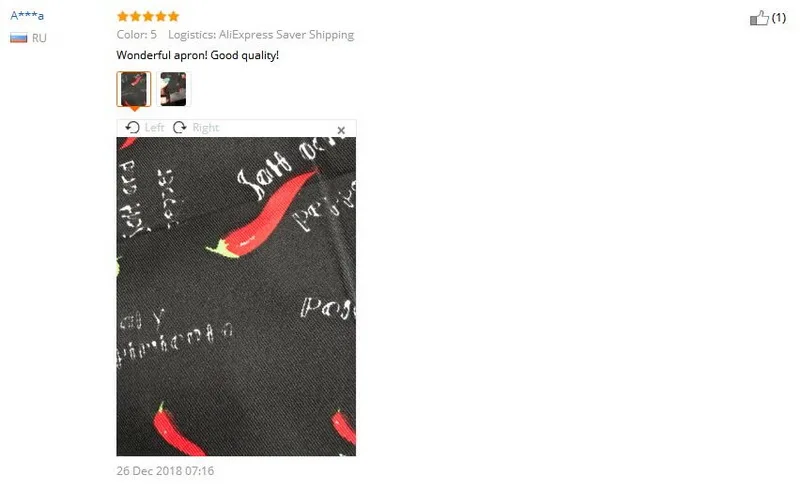Click the "Left" rotate label
Image resolution: width=800 pixels, height=491 pixels.
pyautogui.click(x=154, y=128)
